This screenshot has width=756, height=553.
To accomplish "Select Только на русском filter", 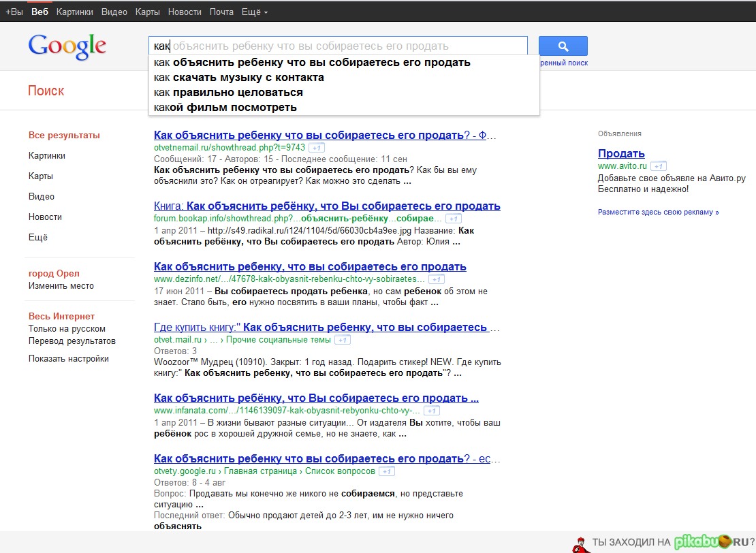I will click(67, 329).
